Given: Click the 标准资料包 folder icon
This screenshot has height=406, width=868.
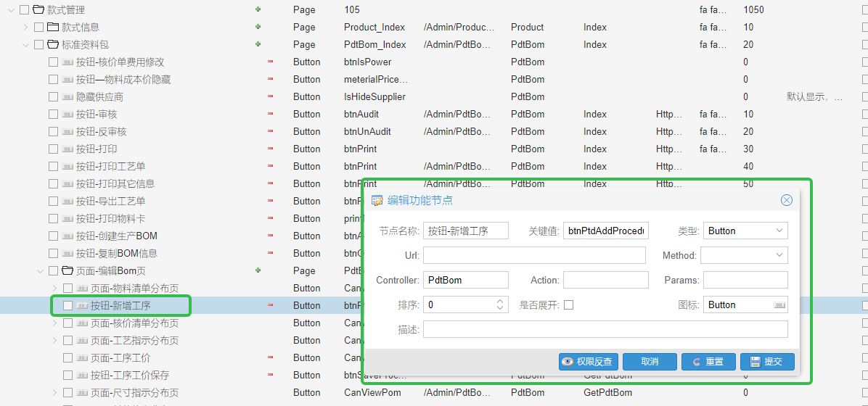Looking at the screenshot, I should [x=53, y=44].
